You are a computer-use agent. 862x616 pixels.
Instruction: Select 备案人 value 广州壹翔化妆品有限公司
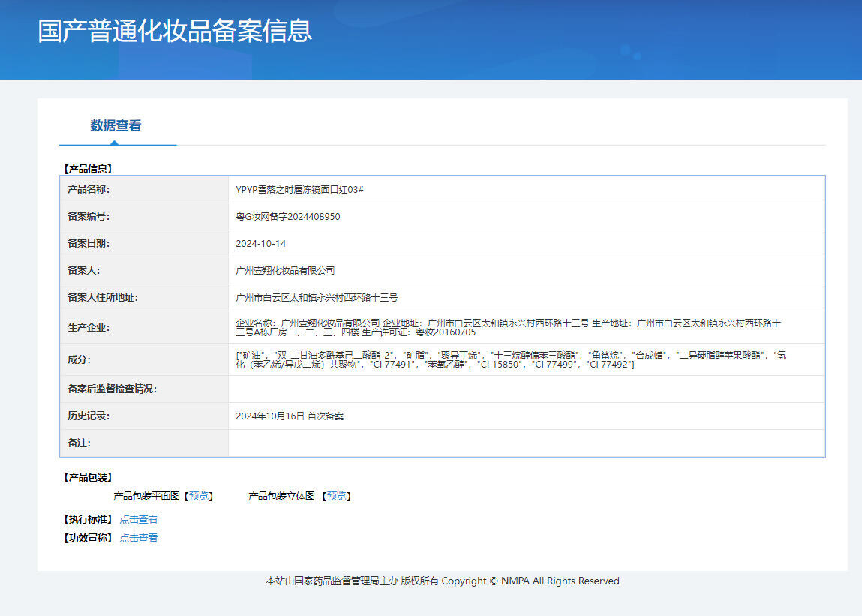[x=285, y=270]
